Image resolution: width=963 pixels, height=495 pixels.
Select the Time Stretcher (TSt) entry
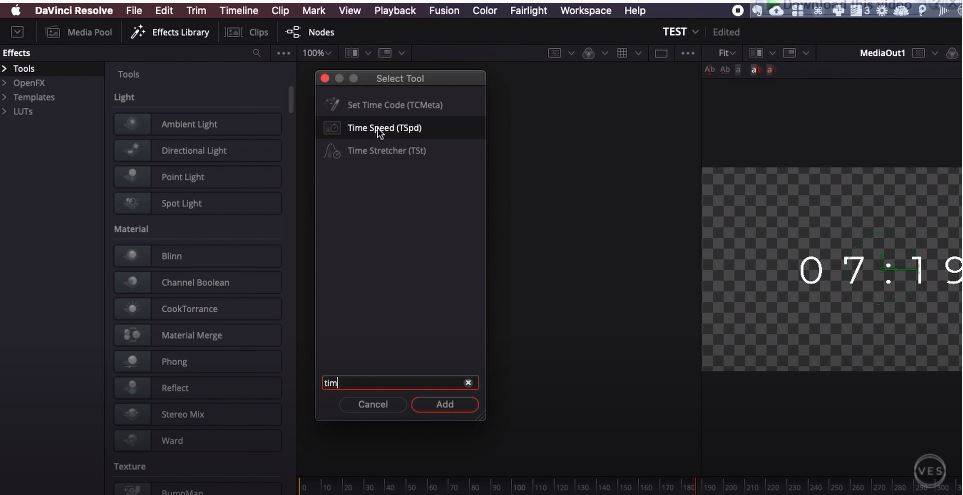click(400, 150)
